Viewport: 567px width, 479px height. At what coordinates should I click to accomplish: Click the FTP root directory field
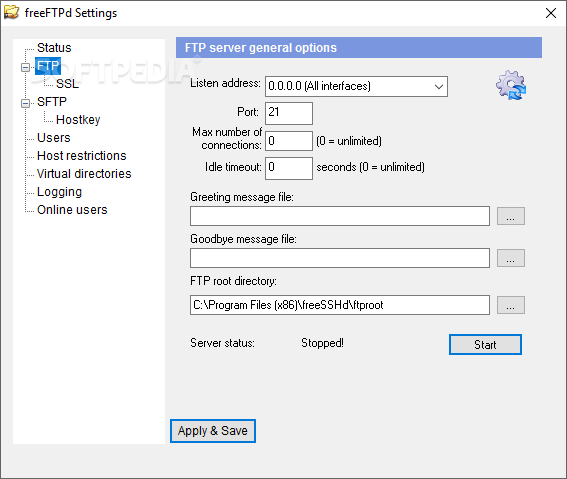click(x=340, y=305)
